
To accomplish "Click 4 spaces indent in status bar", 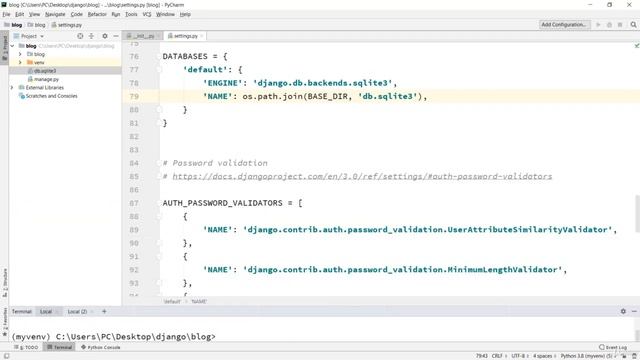I will click(542, 356).
